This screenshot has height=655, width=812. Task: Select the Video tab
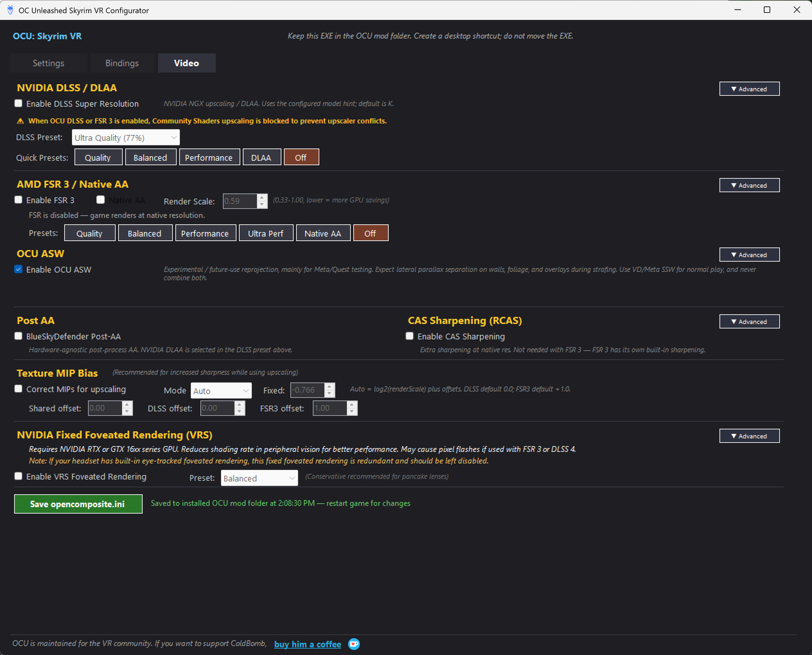[186, 63]
